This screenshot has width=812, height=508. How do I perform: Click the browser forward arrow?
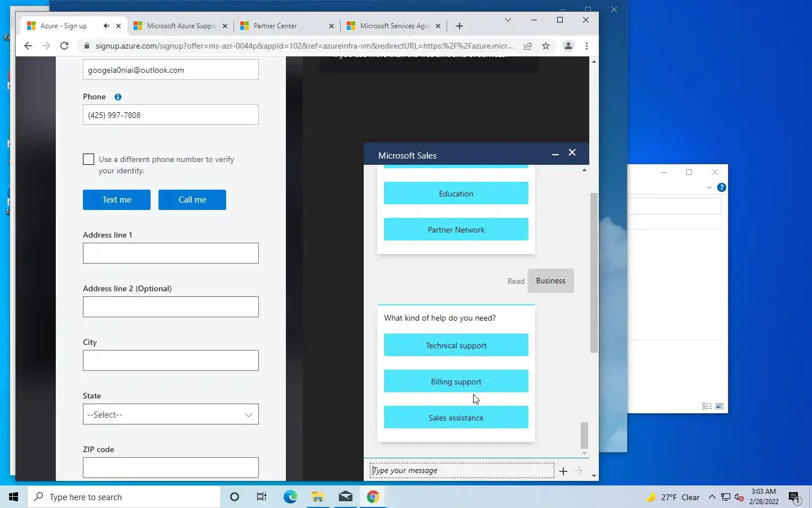pos(46,46)
